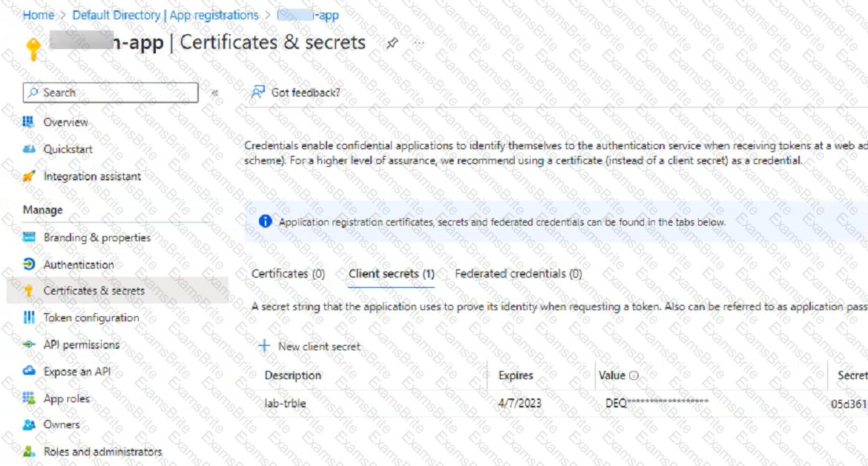This screenshot has height=466, width=868.
Task: Click the API permissions icon
Action: [x=29, y=345]
